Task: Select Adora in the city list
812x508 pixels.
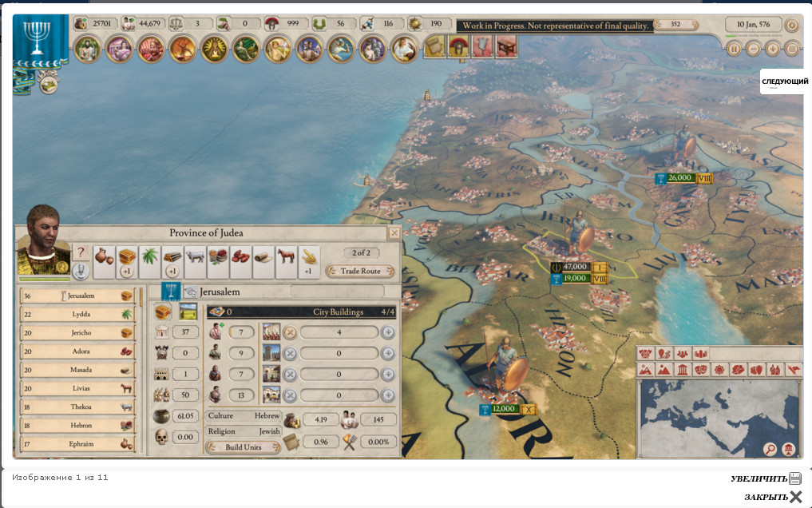Action: tap(78, 351)
